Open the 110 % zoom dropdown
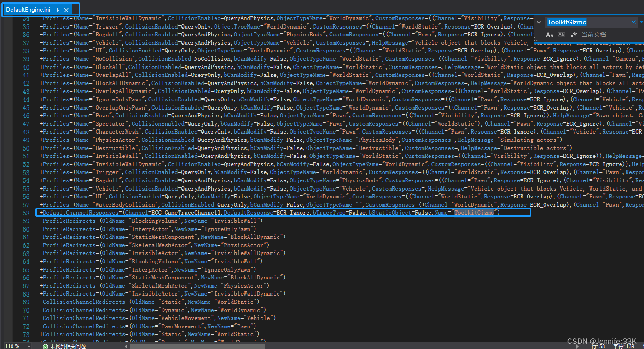644x349 pixels. (29, 346)
